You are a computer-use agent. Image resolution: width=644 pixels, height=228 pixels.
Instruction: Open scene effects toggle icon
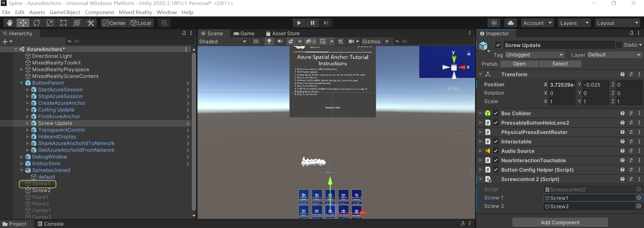291,41
